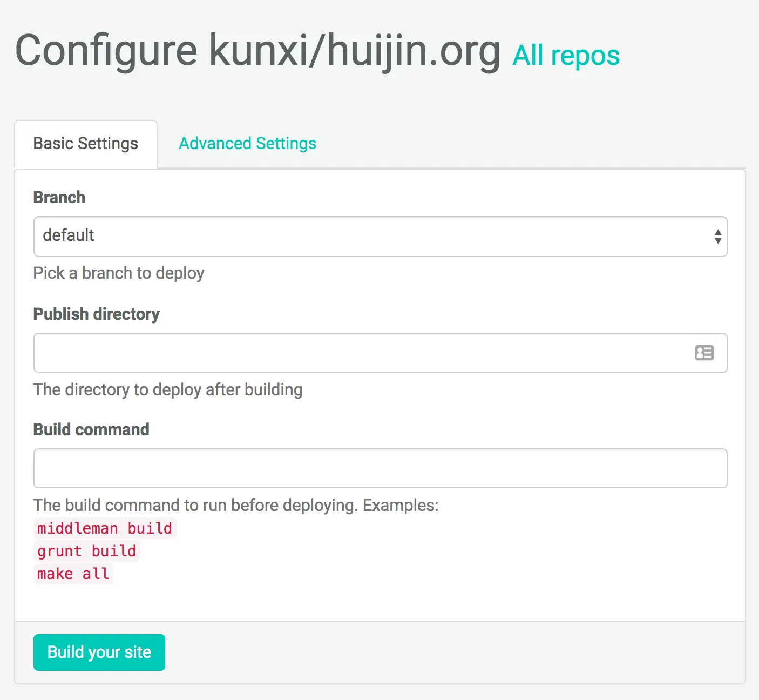Click the autofill contact card icon
The image size is (759, 700).
click(x=704, y=353)
